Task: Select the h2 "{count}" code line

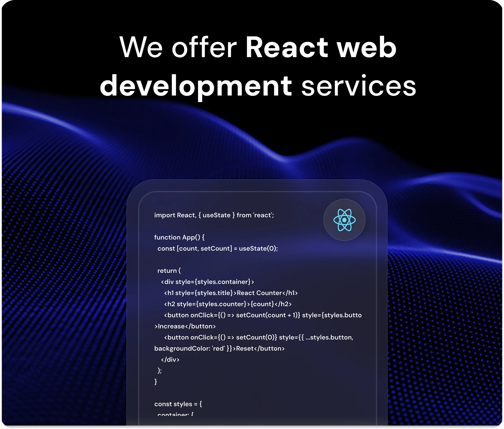Action: click(x=228, y=304)
